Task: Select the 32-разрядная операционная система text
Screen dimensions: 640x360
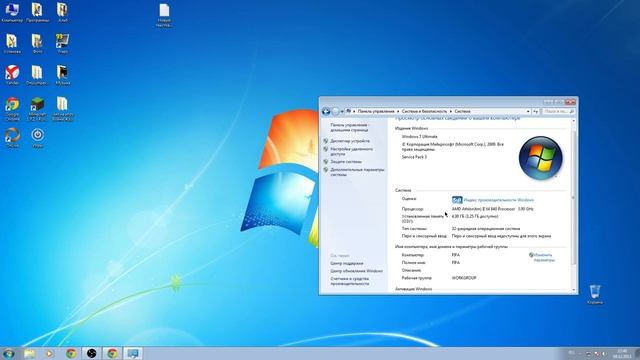Action: point(486,229)
